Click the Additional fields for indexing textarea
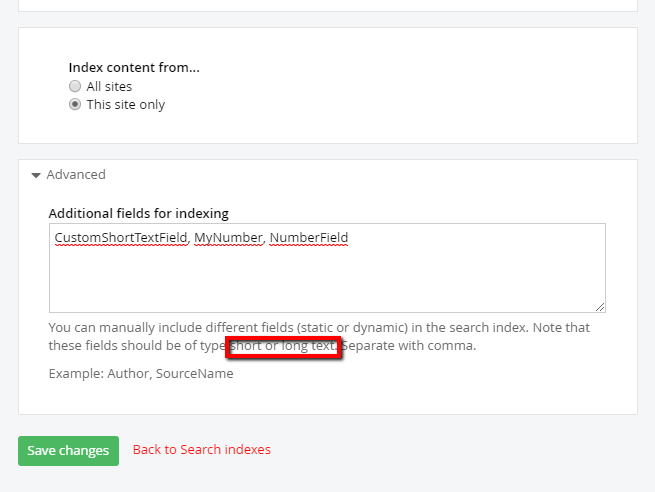This screenshot has width=655, height=492. (327, 268)
